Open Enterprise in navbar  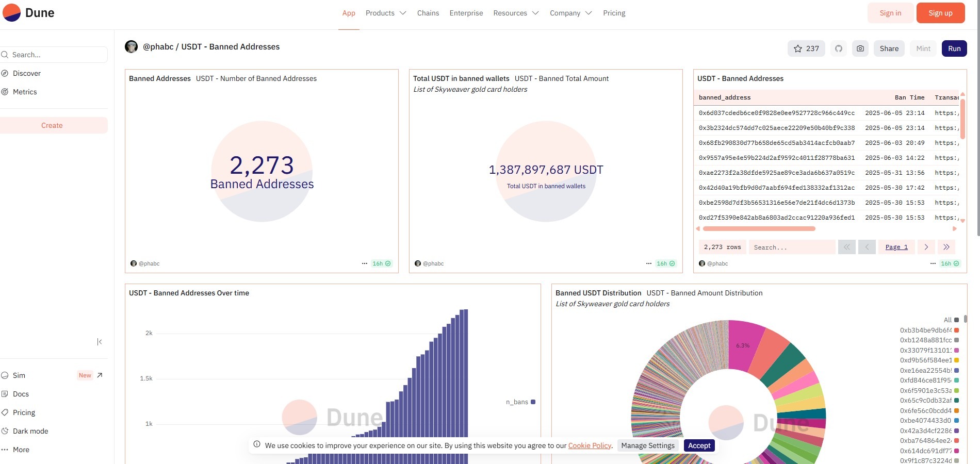tap(466, 13)
